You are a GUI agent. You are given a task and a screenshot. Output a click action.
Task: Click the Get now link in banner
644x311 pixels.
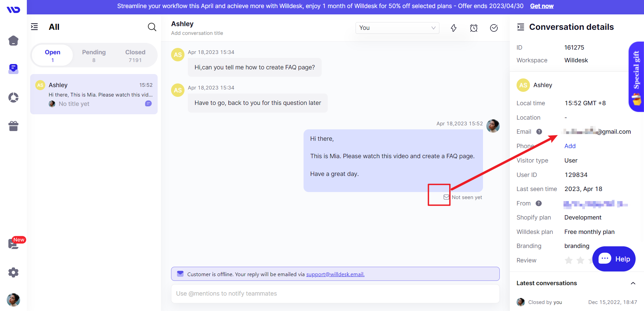coord(542,6)
